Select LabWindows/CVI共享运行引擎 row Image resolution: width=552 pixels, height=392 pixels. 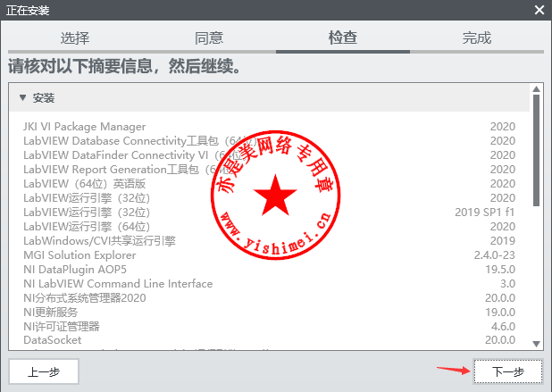(270, 241)
